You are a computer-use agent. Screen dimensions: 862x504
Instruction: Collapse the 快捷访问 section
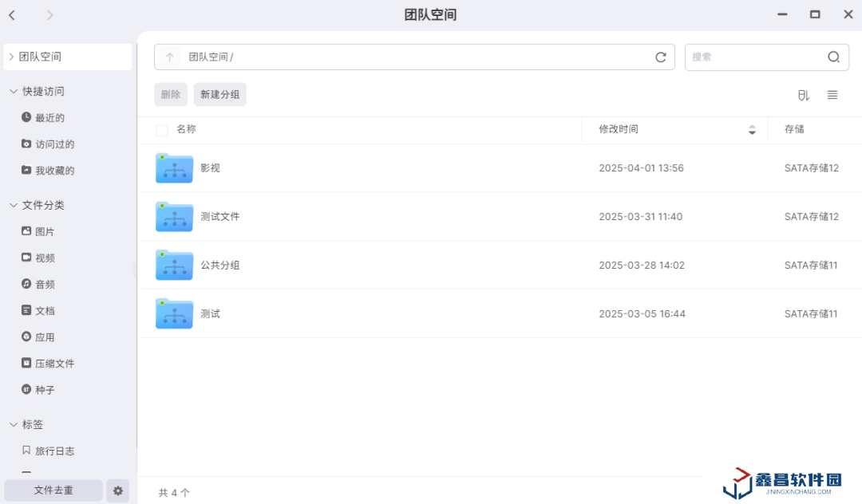pyautogui.click(x=14, y=92)
